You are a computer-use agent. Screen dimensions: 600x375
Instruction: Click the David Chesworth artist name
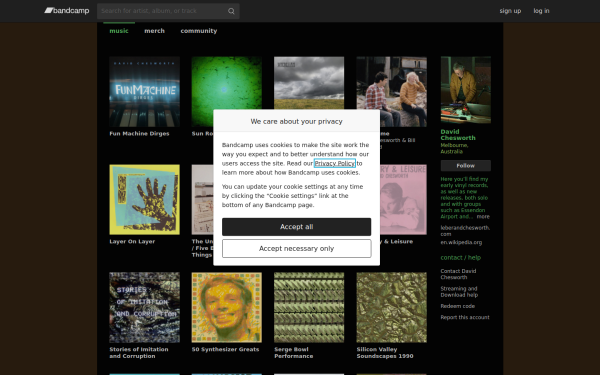(x=458, y=135)
